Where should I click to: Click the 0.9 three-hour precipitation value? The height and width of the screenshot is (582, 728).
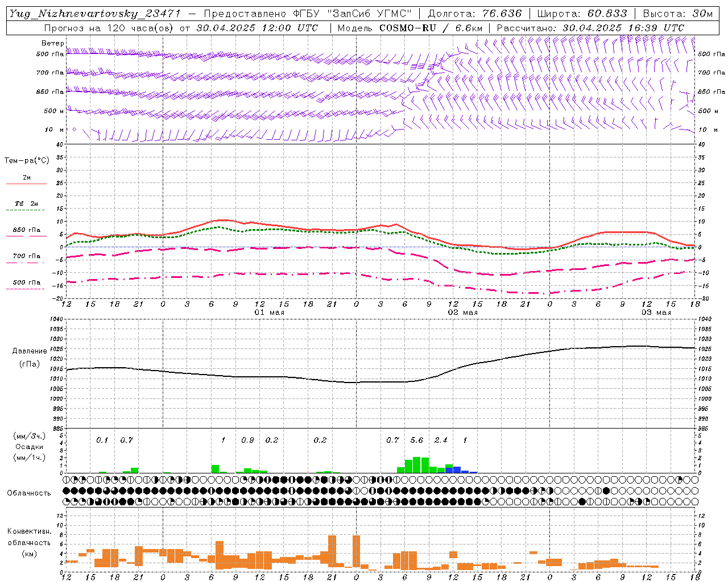click(x=247, y=440)
